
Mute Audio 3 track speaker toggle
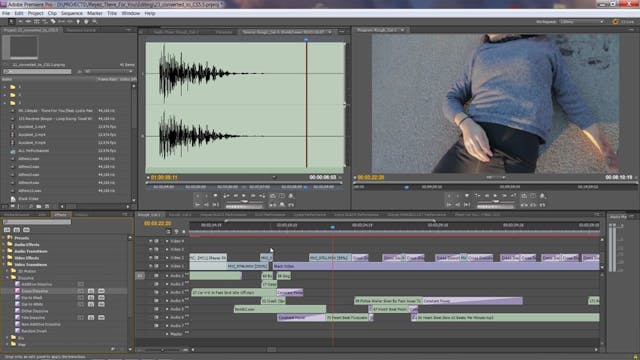(156, 293)
